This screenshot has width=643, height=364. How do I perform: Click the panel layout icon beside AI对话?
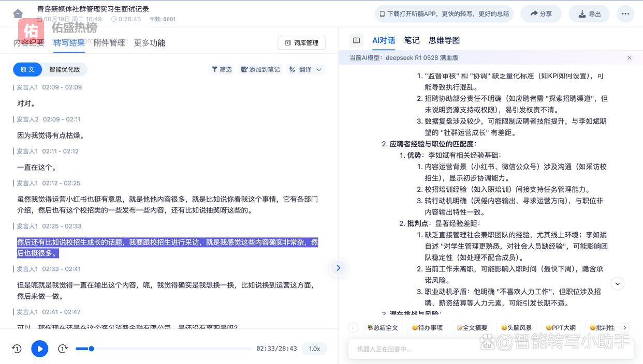coord(356,40)
